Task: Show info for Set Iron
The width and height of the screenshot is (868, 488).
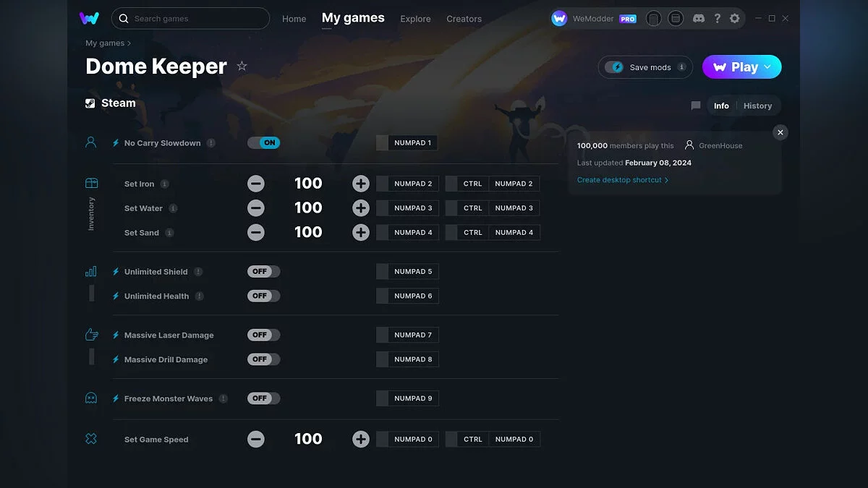Action: [x=165, y=184]
